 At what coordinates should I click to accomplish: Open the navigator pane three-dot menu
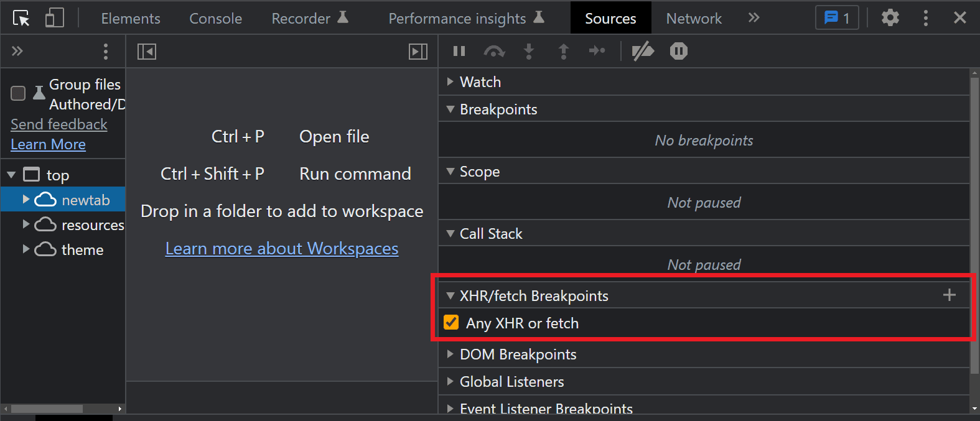pyautogui.click(x=106, y=51)
